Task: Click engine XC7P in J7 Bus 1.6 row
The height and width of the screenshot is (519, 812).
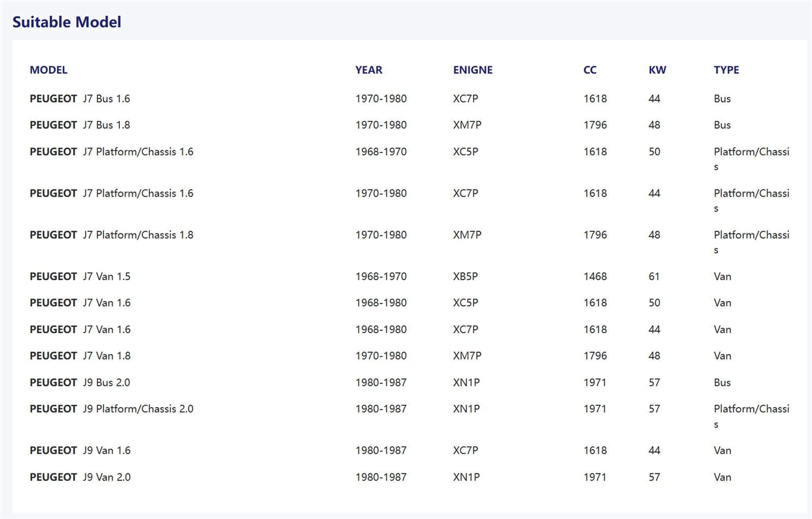Action: click(465, 99)
